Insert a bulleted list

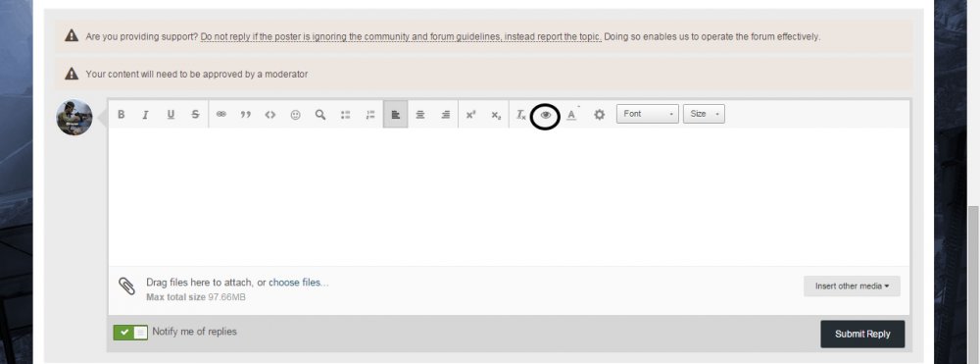[345, 115]
